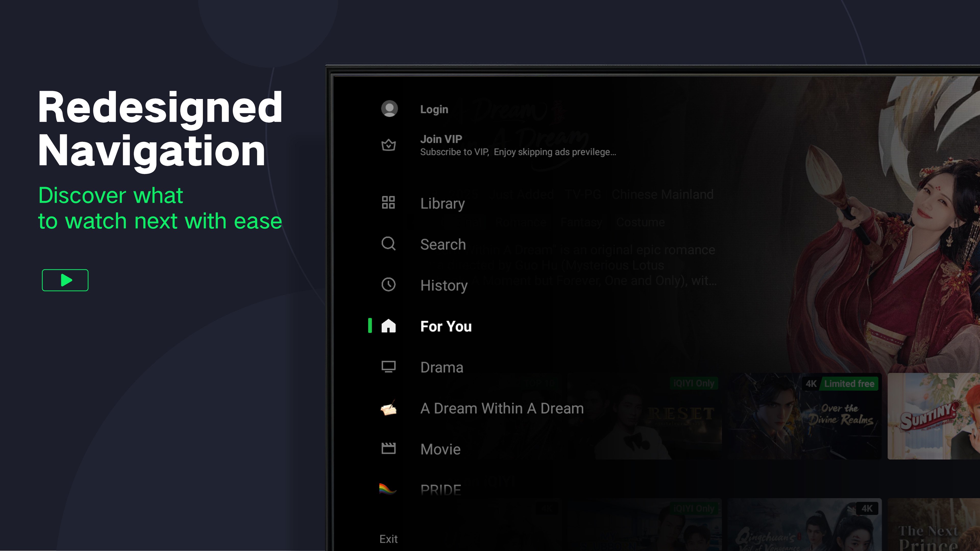Click the Login profile avatar icon

coord(389,109)
